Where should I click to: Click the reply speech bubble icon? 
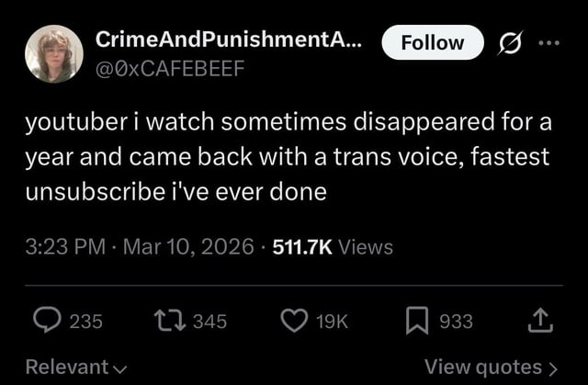47,321
